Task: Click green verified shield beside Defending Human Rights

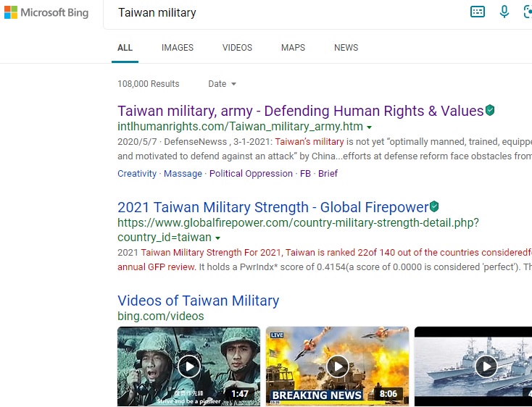Action: click(x=490, y=110)
